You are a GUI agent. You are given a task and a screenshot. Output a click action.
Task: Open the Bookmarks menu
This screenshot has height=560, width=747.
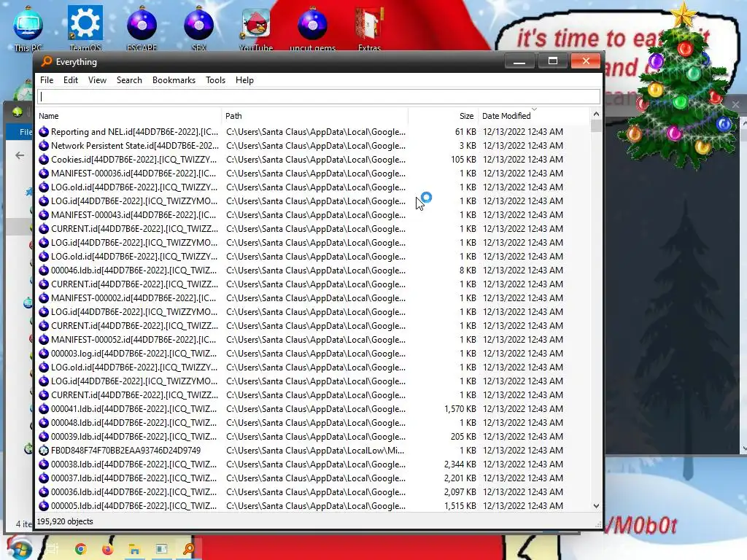click(x=174, y=80)
